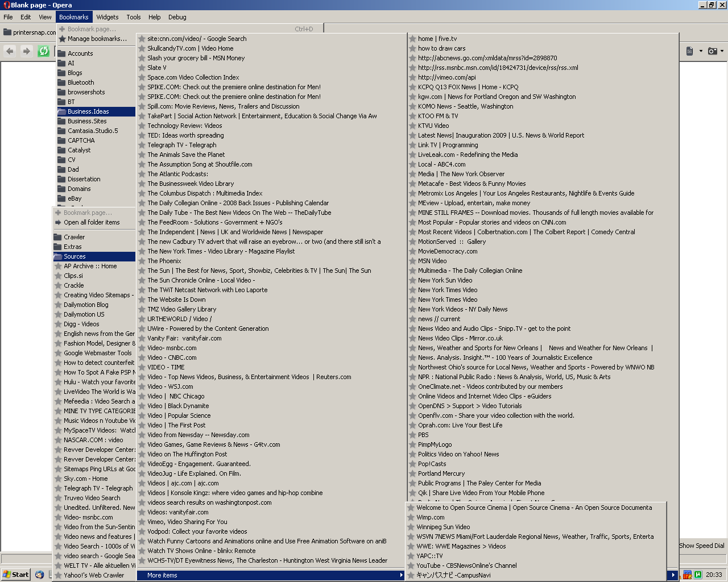Open the dropdown arrow beside the camera icon
The image size is (728, 582).
tap(722, 51)
